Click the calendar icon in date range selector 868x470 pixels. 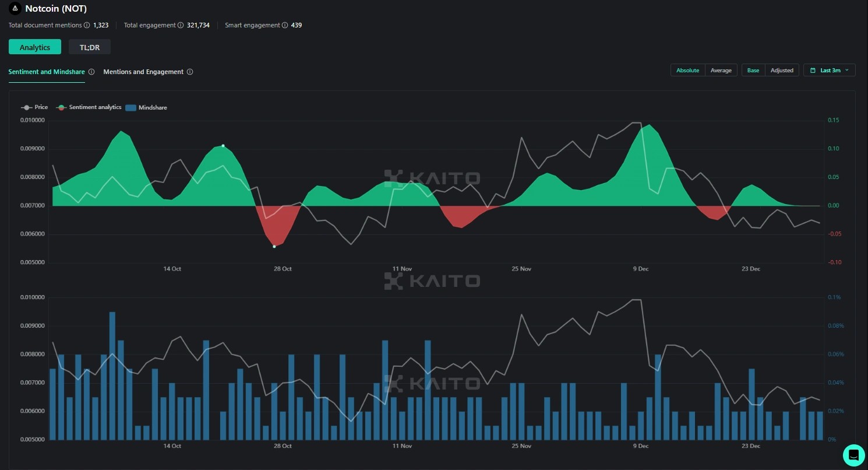tap(813, 70)
